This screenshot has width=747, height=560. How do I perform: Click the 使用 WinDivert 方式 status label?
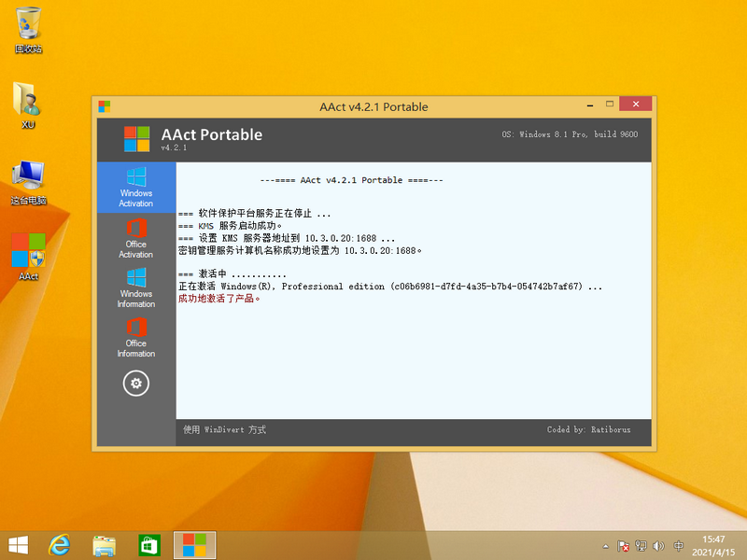(x=220, y=430)
